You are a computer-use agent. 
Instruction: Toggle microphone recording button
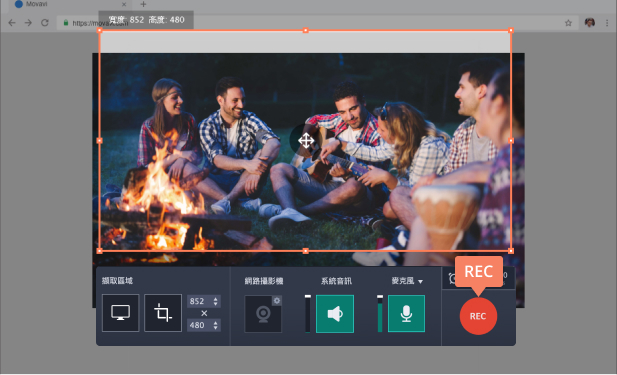[x=406, y=314]
